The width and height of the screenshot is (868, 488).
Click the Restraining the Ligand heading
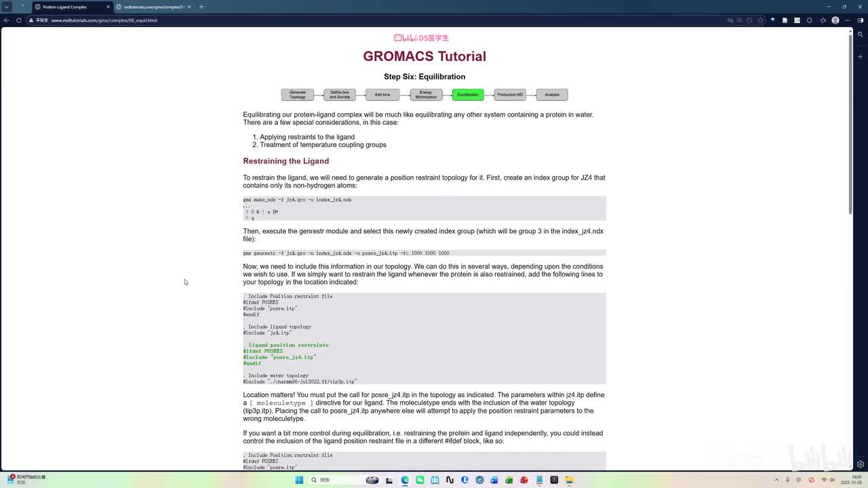(x=286, y=161)
